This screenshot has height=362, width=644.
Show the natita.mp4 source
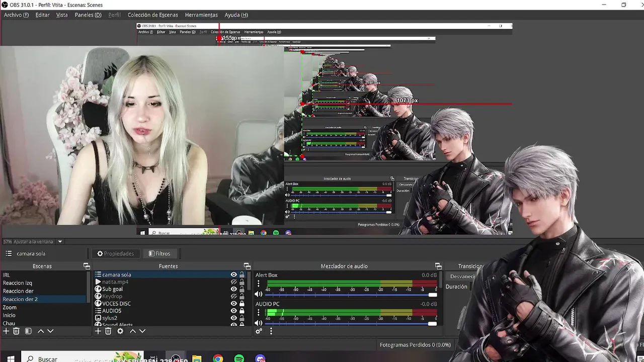tap(233, 282)
